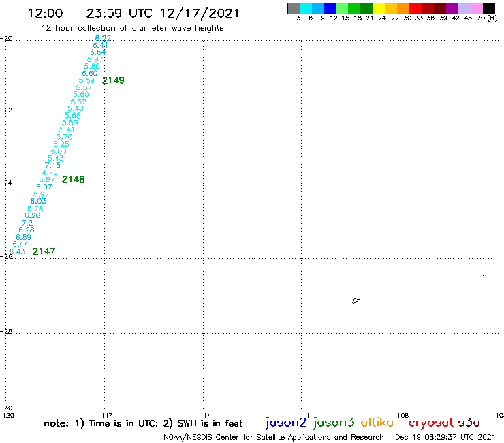The height and width of the screenshot is (443, 504).
Task: Click the "12 hour collection" subtitle
Action: click(132, 28)
